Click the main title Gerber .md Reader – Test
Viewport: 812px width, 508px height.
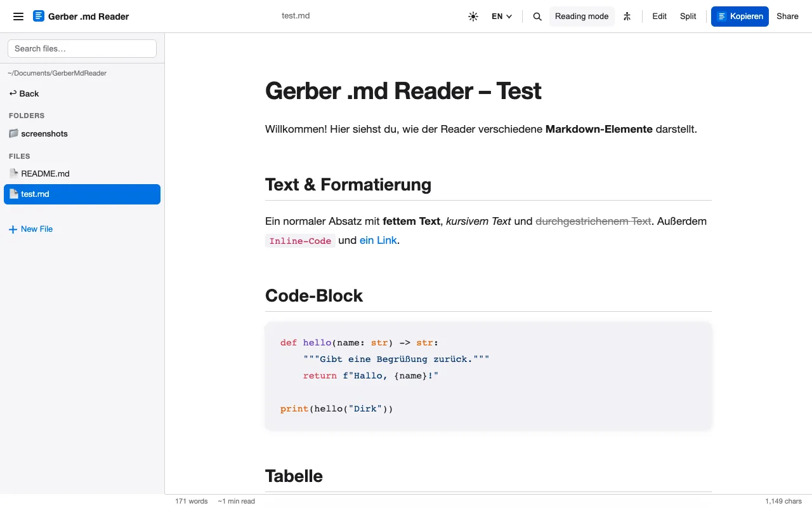point(403,91)
